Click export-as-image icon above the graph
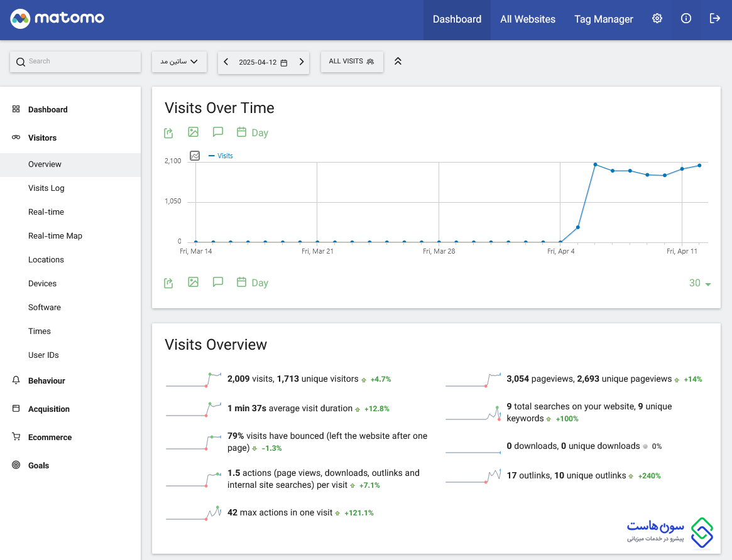The height and width of the screenshot is (560, 732). (x=194, y=132)
